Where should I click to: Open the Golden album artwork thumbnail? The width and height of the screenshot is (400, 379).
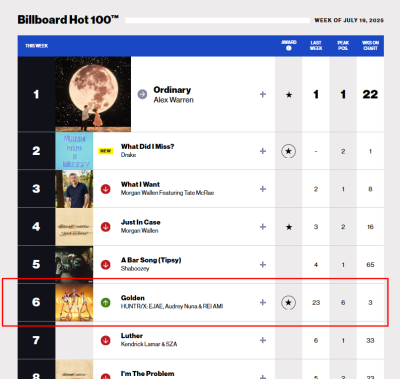click(x=74, y=302)
